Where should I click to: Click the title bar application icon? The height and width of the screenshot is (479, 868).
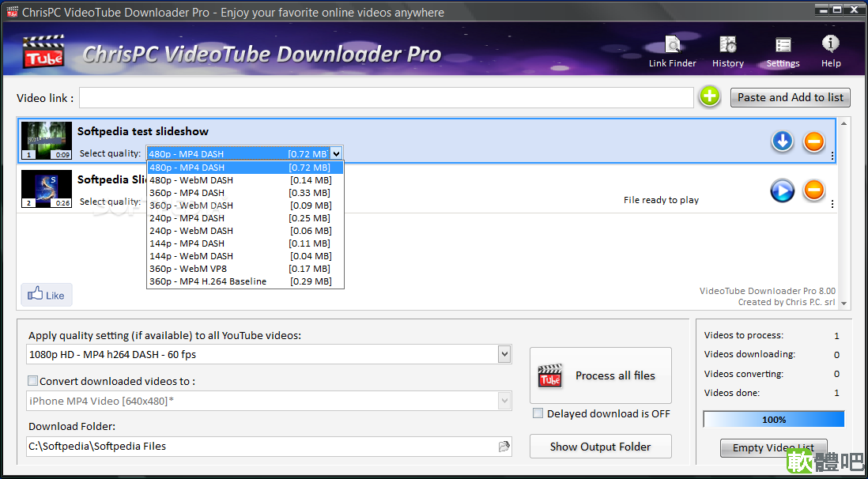click(12, 12)
